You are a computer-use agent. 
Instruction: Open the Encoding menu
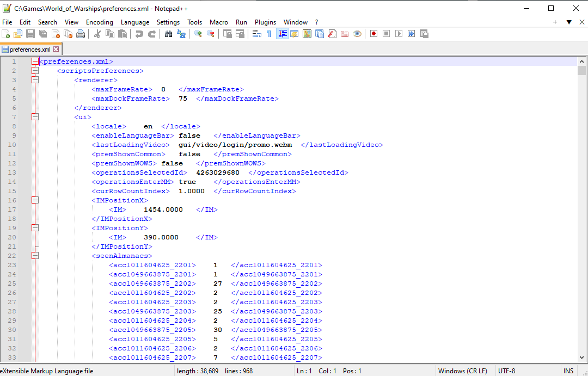pos(100,22)
